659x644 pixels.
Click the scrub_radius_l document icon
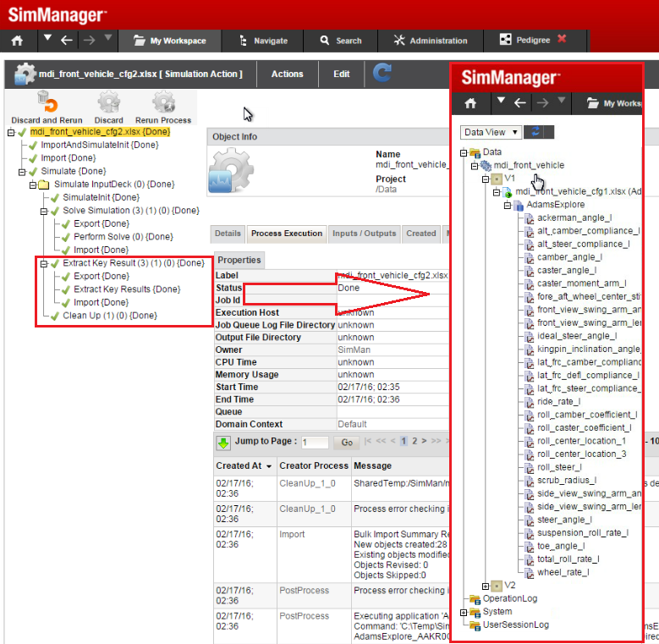(529, 481)
